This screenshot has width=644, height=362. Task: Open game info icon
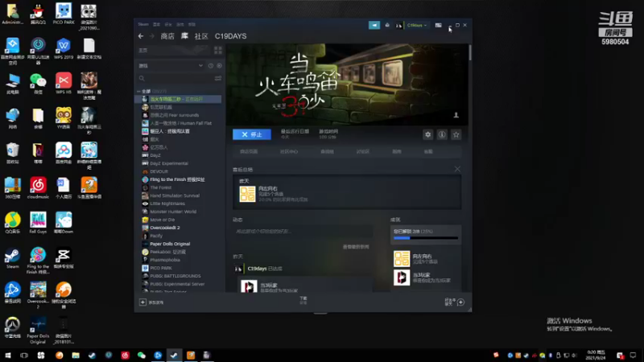(442, 134)
